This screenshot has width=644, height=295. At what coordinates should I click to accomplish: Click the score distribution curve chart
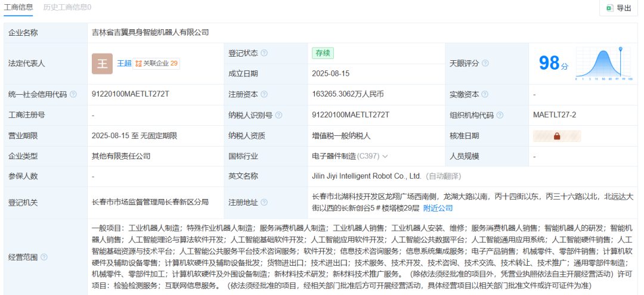click(x=603, y=63)
